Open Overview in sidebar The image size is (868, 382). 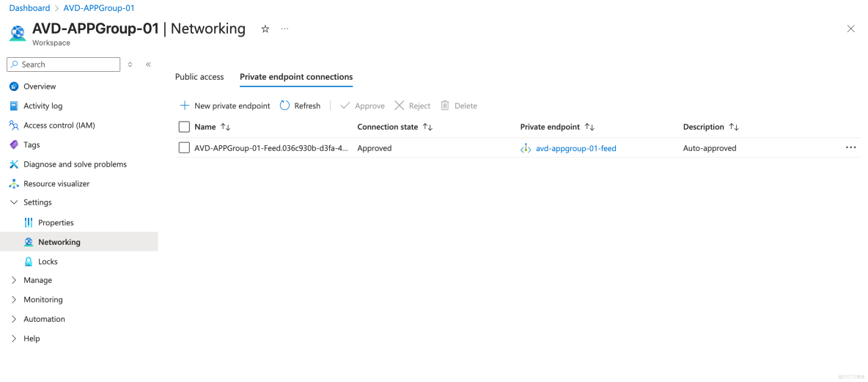coord(40,87)
